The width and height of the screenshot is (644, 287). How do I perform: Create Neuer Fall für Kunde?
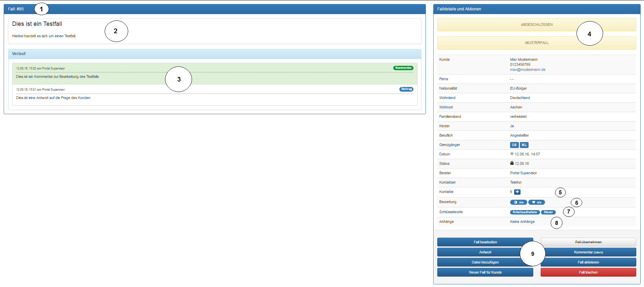pos(485,272)
